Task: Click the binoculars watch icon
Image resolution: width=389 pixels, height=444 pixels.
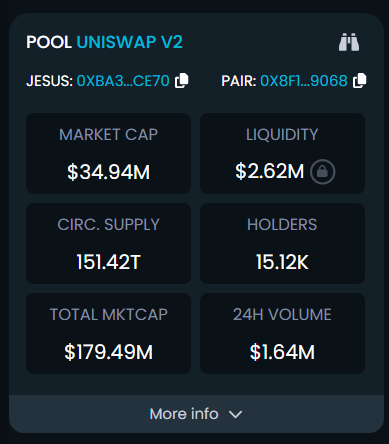Action: 349,42
